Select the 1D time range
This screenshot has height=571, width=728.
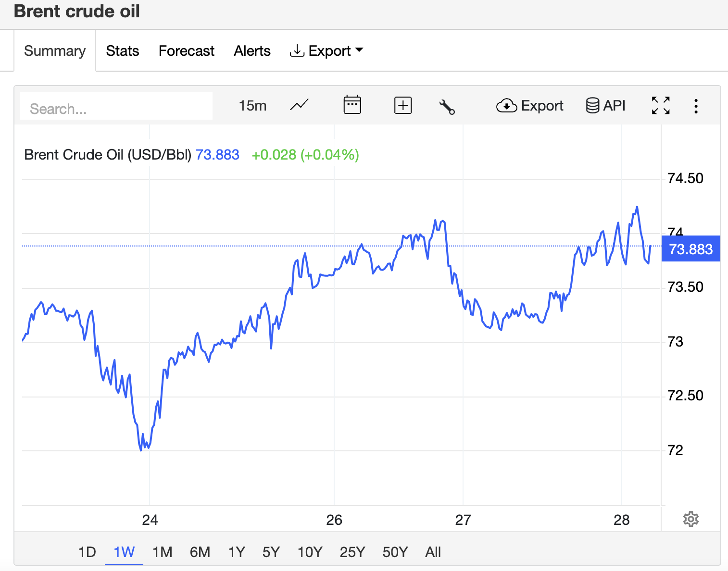click(87, 552)
